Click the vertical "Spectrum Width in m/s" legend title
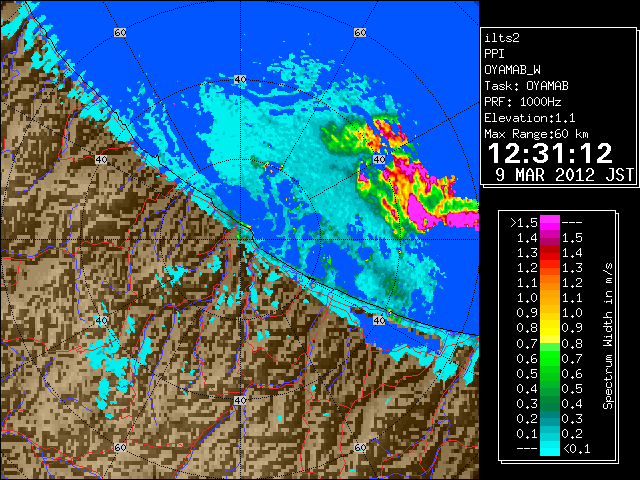The height and width of the screenshot is (480, 640). tap(608, 336)
